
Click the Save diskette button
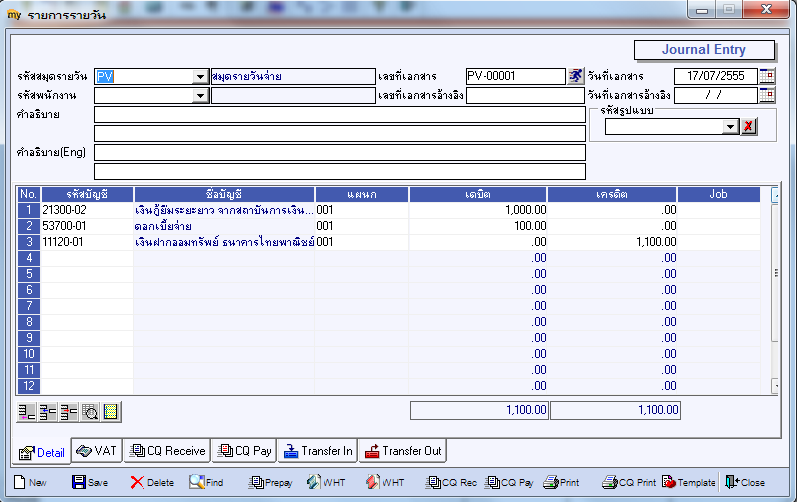point(89,482)
